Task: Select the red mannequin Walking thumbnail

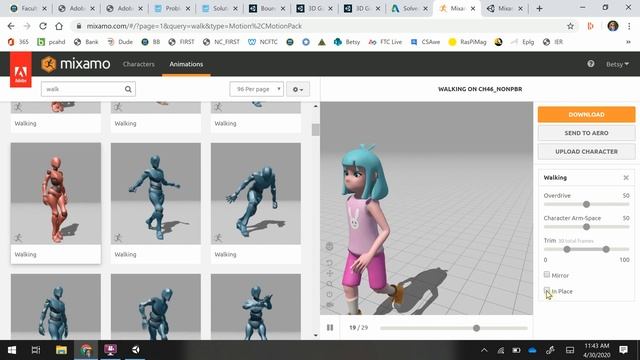Action: click(x=56, y=193)
